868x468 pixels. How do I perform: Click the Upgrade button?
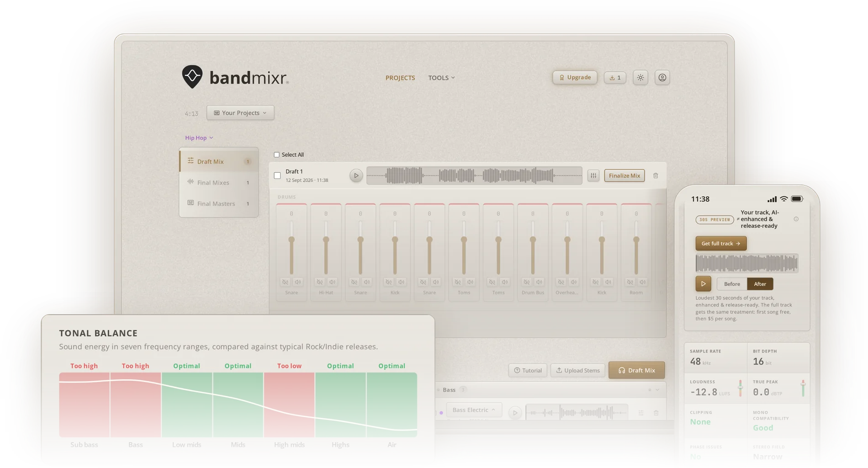pos(575,78)
